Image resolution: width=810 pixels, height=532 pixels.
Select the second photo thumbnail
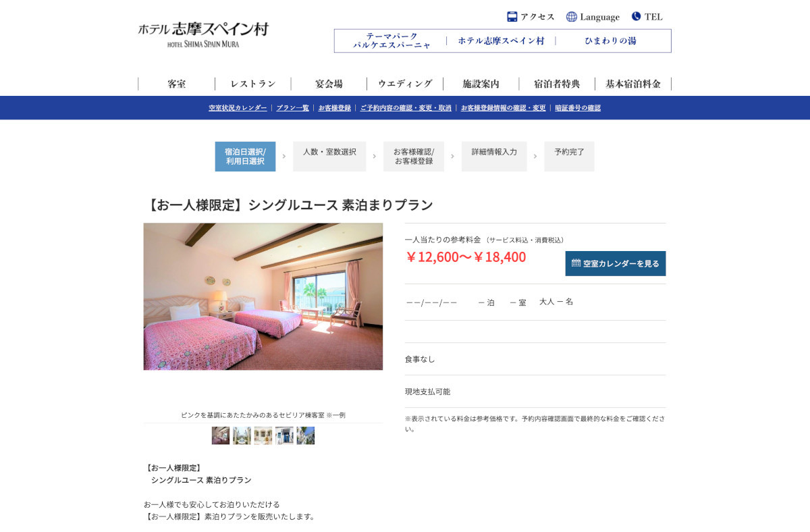[242, 435]
